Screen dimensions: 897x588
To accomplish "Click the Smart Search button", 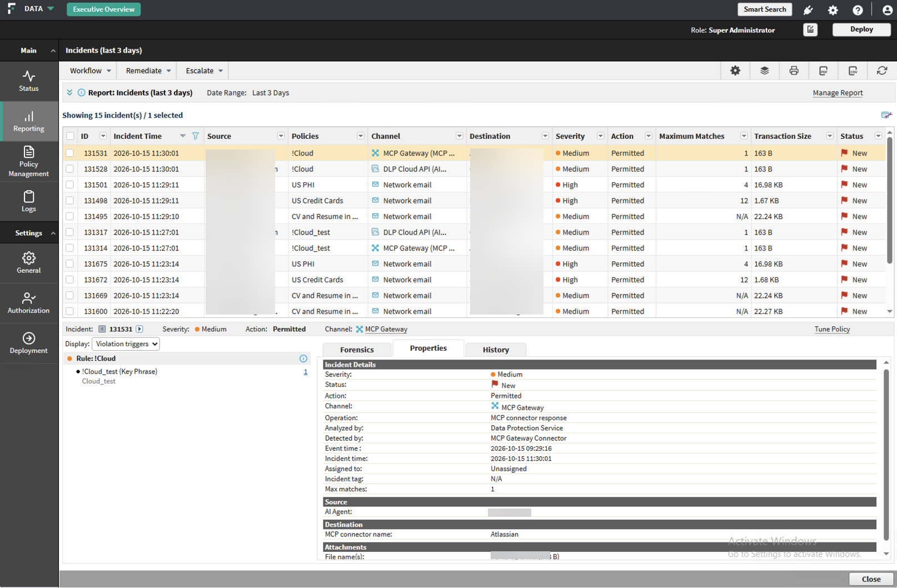I will [x=765, y=9].
